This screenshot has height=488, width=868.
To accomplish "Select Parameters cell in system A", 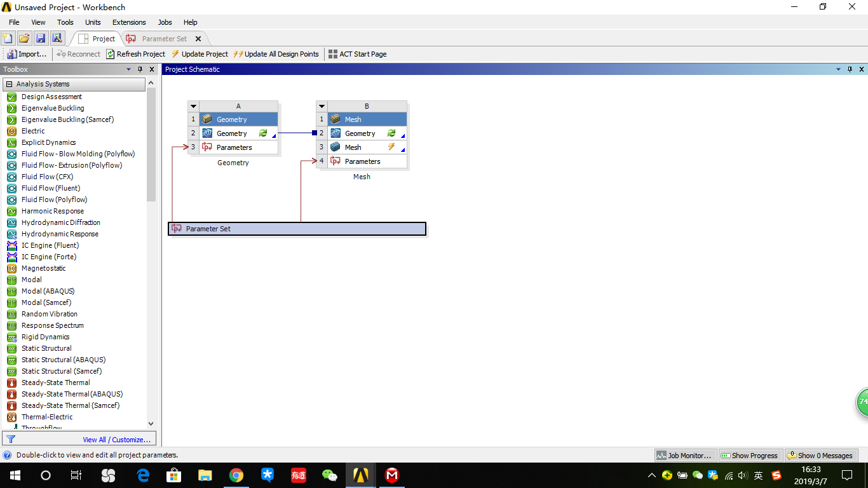I will pos(239,147).
